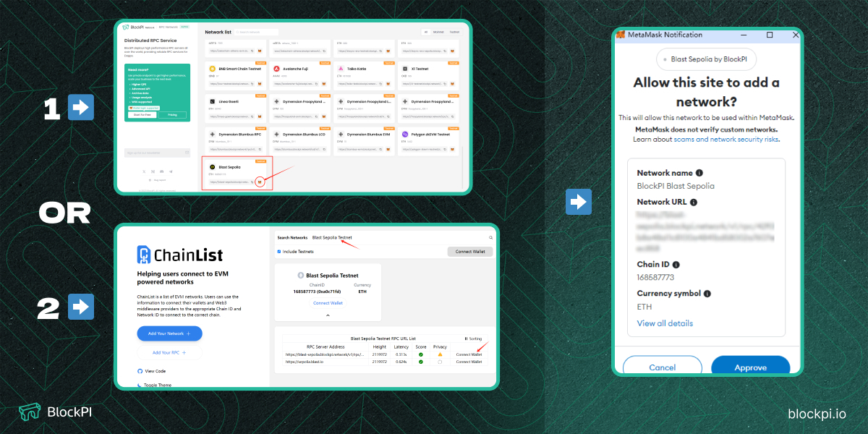Viewport: 868px width, 434px height.
Task: Click the Search network field in BlockPI
Action: tap(256, 32)
